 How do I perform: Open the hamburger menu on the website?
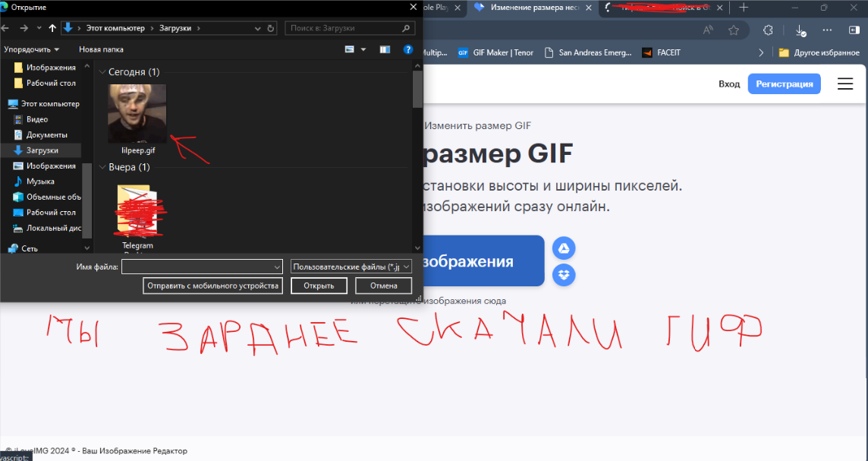pyautogui.click(x=844, y=84)
